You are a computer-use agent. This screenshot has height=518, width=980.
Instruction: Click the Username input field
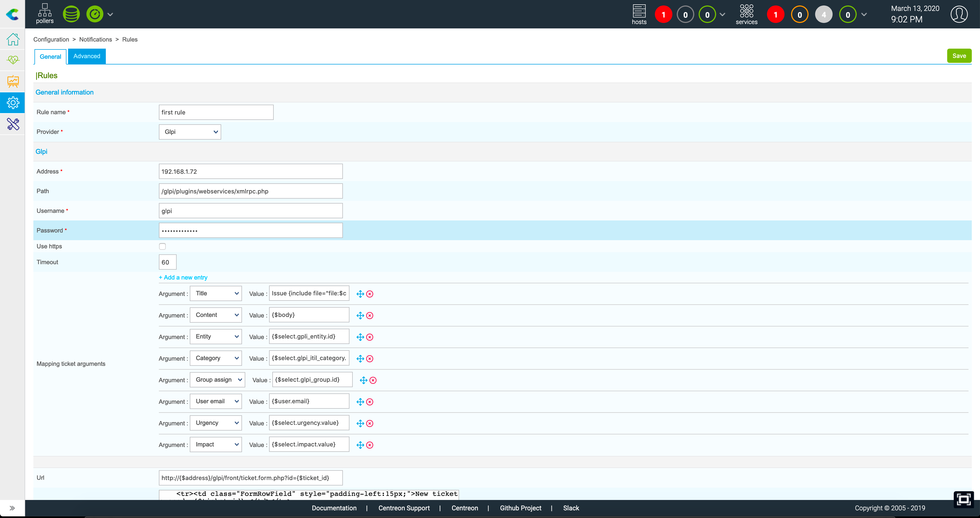pyautogui.click(x=251, y=211)
